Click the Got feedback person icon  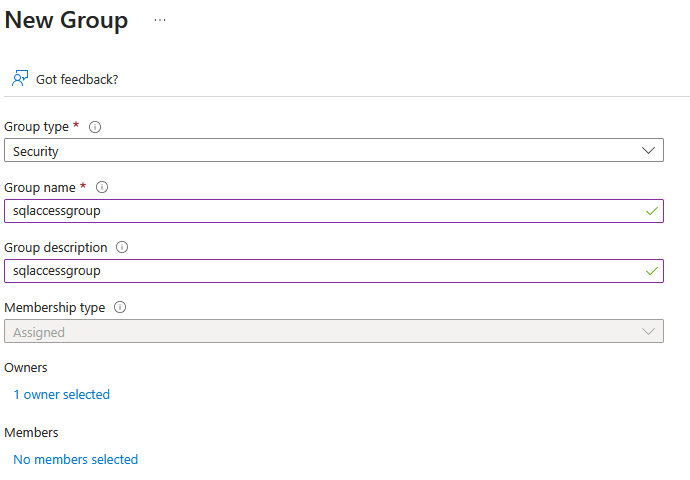20,78
